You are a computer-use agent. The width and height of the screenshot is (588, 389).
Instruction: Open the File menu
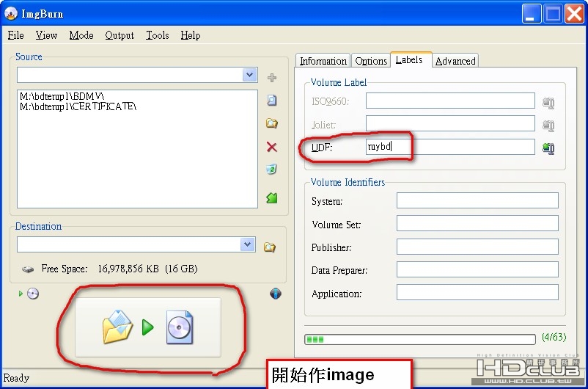tap(15, 35)
